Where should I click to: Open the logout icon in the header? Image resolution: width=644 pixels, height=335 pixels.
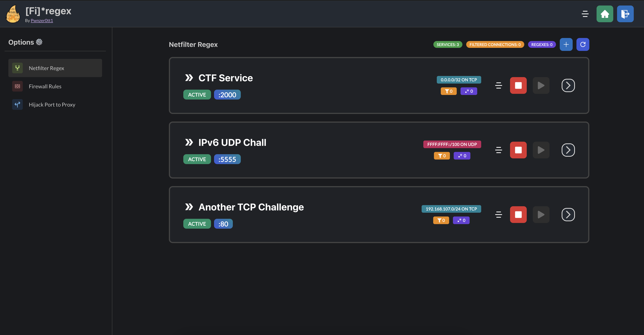pyautogui.click(x=625, y=14)
